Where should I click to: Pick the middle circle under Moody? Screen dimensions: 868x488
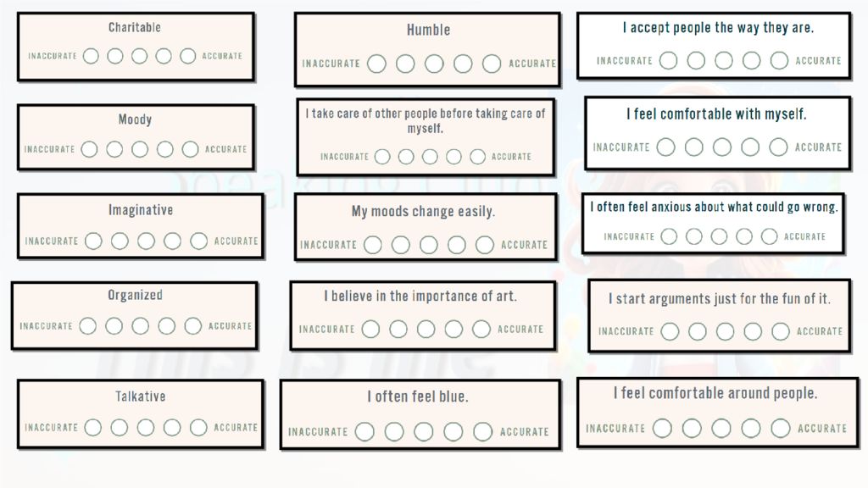140,149
